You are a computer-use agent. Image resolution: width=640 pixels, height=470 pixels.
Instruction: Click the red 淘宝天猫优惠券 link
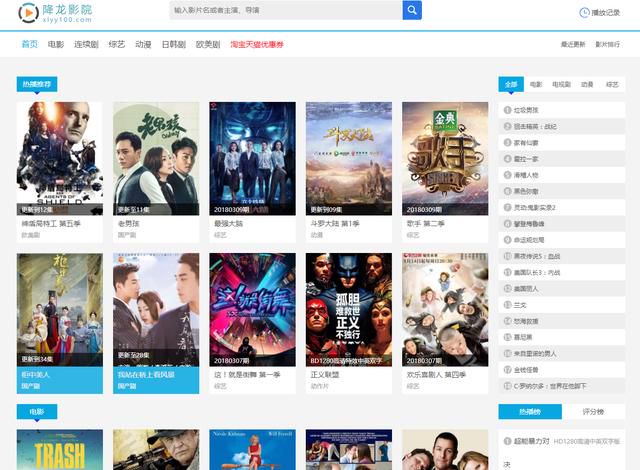click(x=257, y=44)
